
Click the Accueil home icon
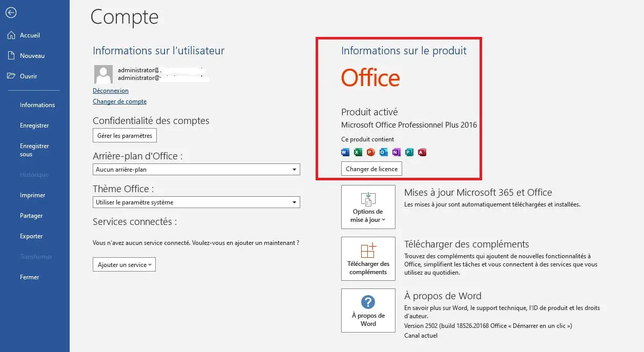pyautogui.click(x=11, y=35)
